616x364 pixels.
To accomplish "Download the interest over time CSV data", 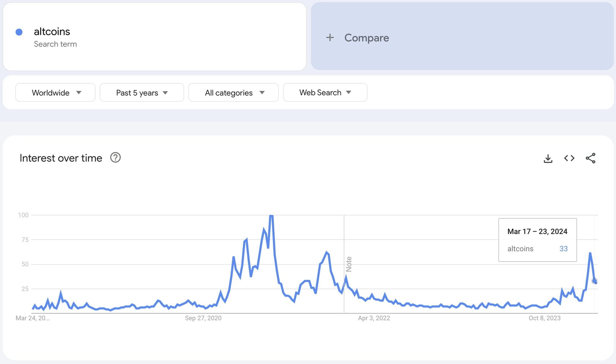I will coord(548,158).
